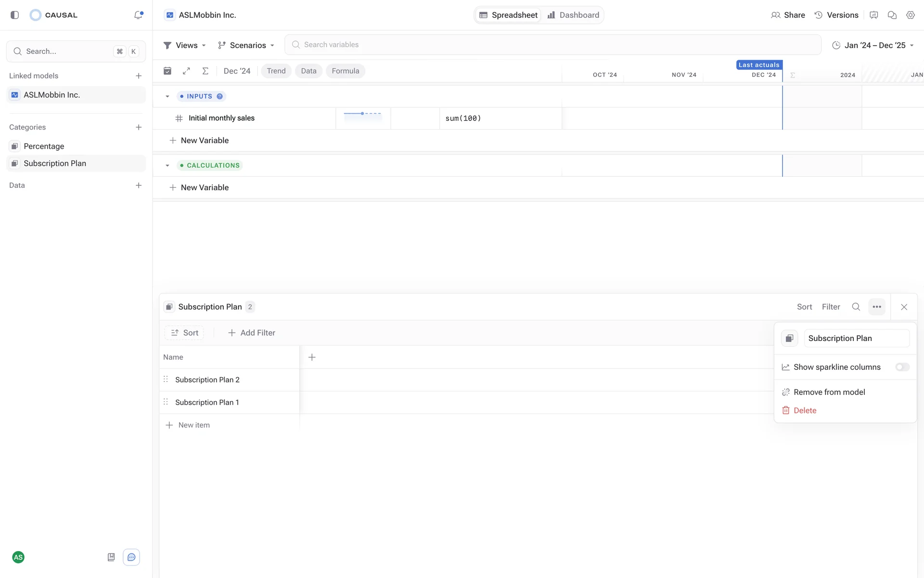Click the Search variables input field

(552, 45)
